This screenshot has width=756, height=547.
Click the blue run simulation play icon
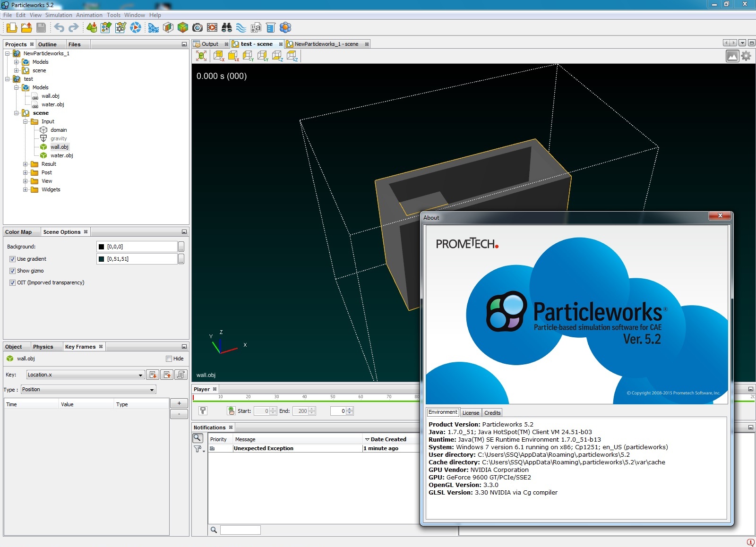point(136,27)
